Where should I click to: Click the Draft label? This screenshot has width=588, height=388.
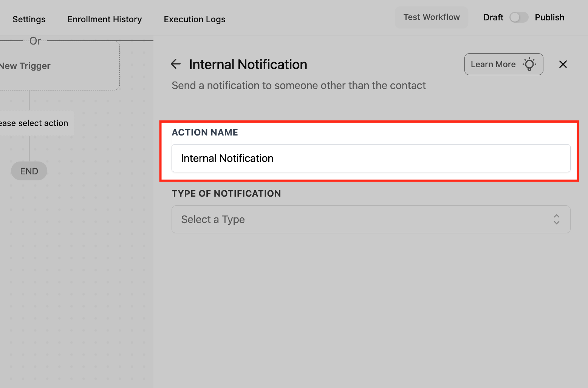tap(493, 17)
